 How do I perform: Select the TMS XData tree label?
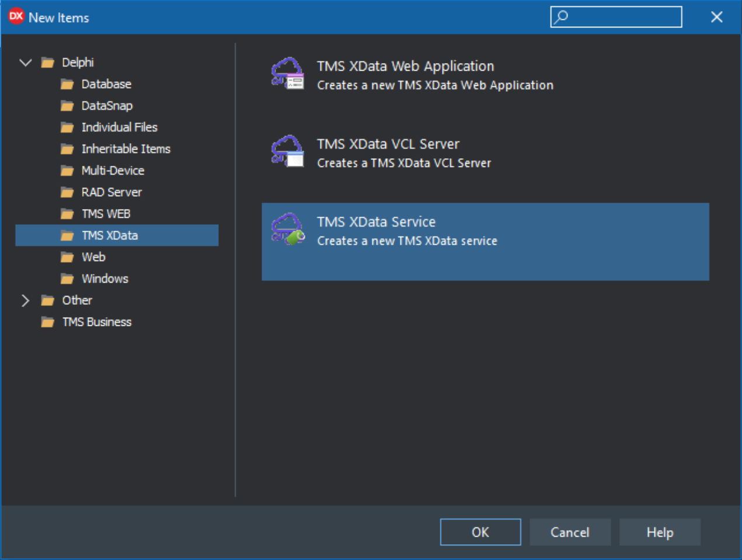click(x=110, y=235)
